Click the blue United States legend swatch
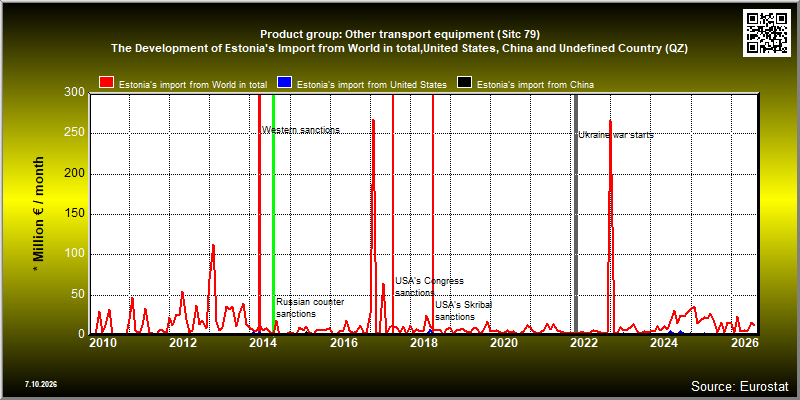 pos(284,83)
